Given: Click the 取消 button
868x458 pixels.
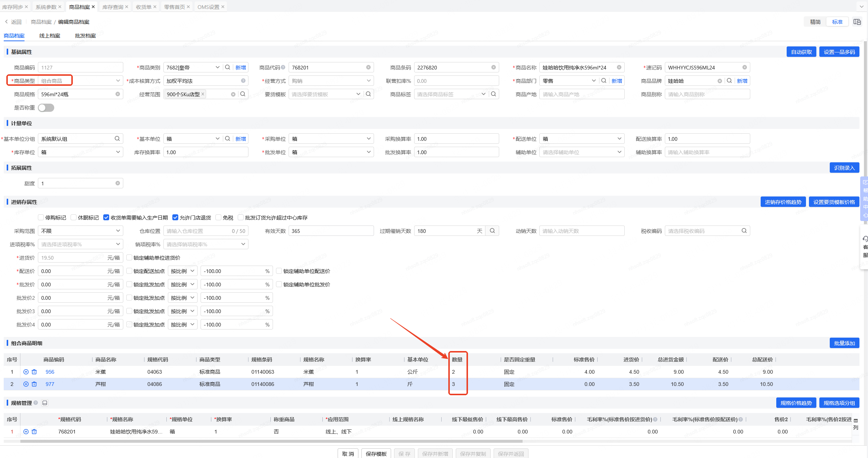Looking at the screenshot, I should [x=348, y=454].
